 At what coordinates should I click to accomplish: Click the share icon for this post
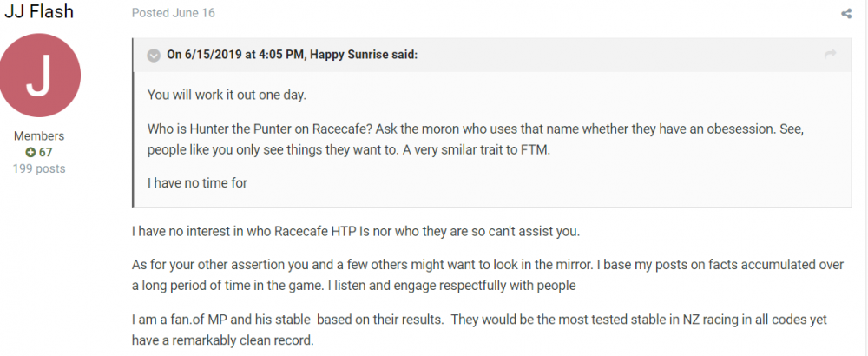click(x=846, y=14)
